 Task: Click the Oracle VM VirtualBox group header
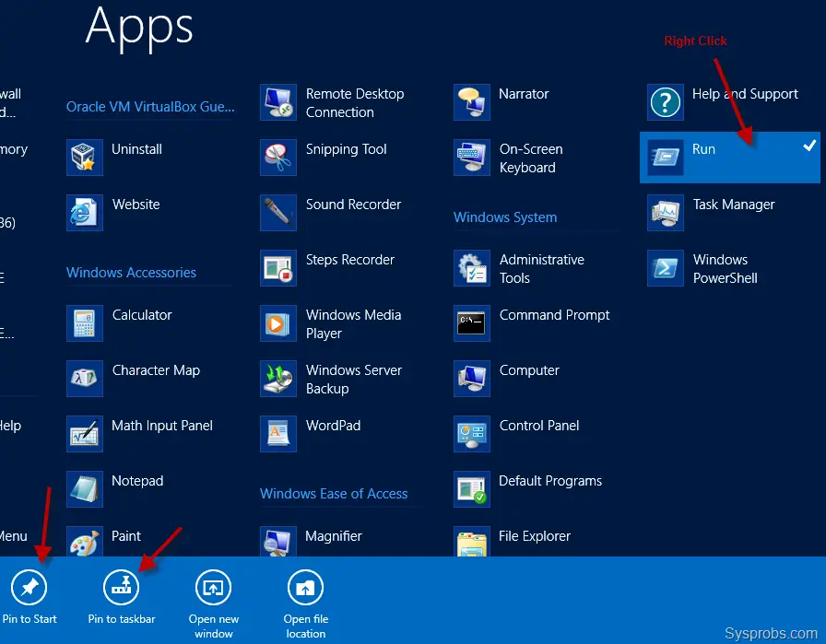coord(150,107)
